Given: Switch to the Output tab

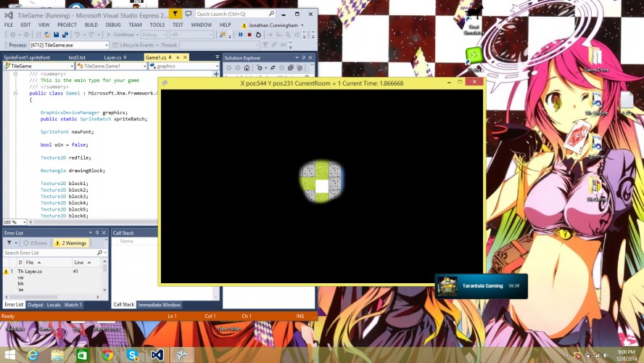Looking at the screenshot, I should (x=36, y=305).
